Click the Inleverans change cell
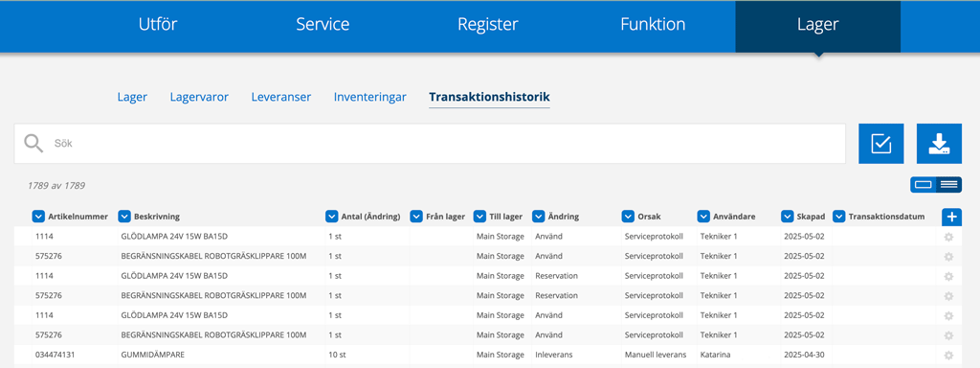This screenshot has width=980, height=368. pos(553,355)
